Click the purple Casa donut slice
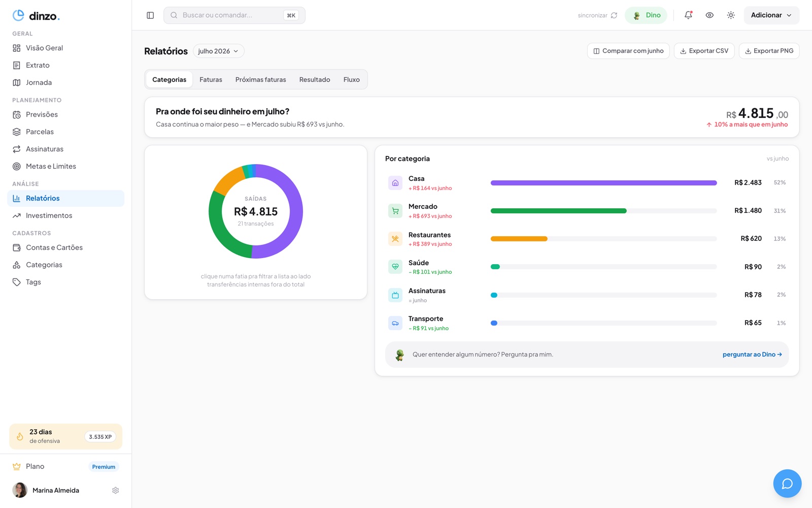Viewport: 812px width, 508px height. pos(296,212)
